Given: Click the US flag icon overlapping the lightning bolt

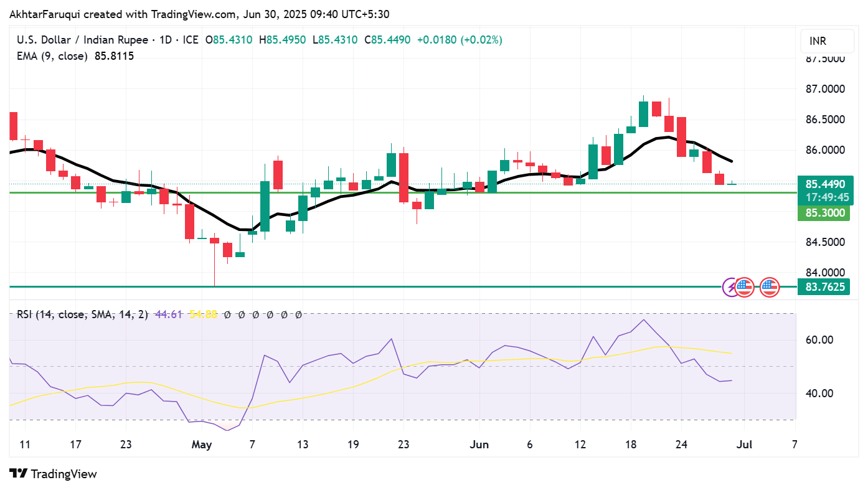Looking at the screenshot, I should 744,287.
